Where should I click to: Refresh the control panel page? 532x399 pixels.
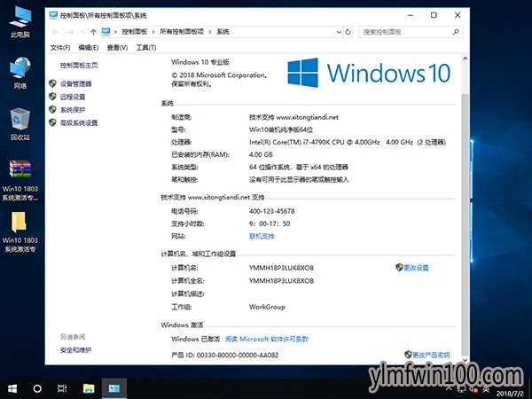coord(348,32)
